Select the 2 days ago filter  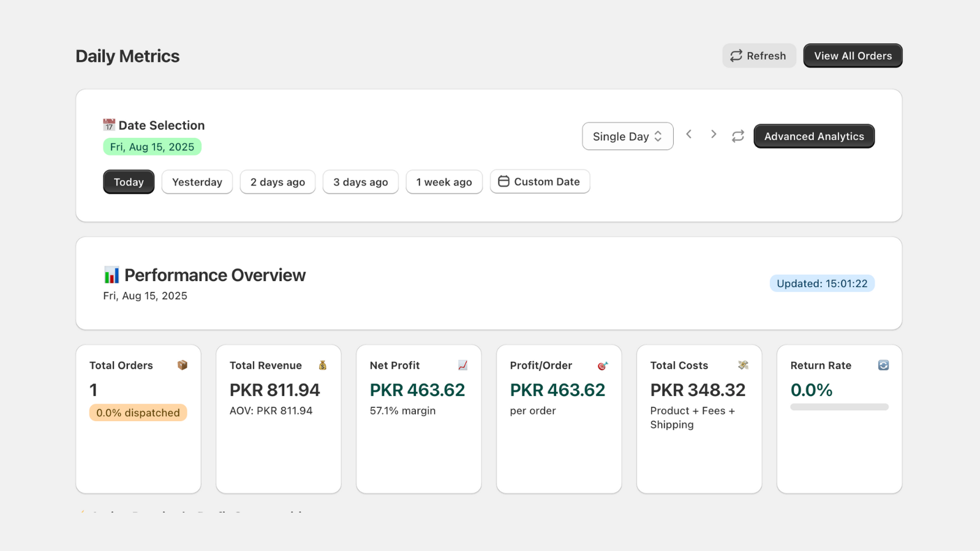pyautogui.click(x=277, y=182)
